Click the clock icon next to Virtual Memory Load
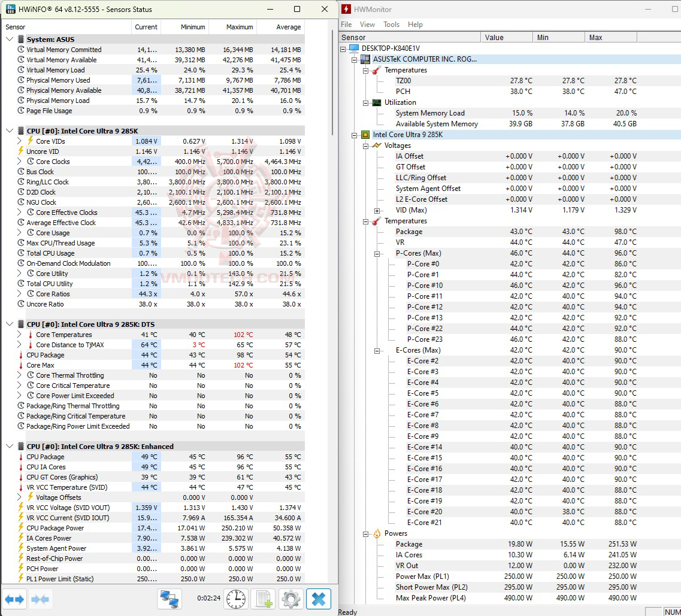Screen dimensions: 681x616 [x=20, y=70]
